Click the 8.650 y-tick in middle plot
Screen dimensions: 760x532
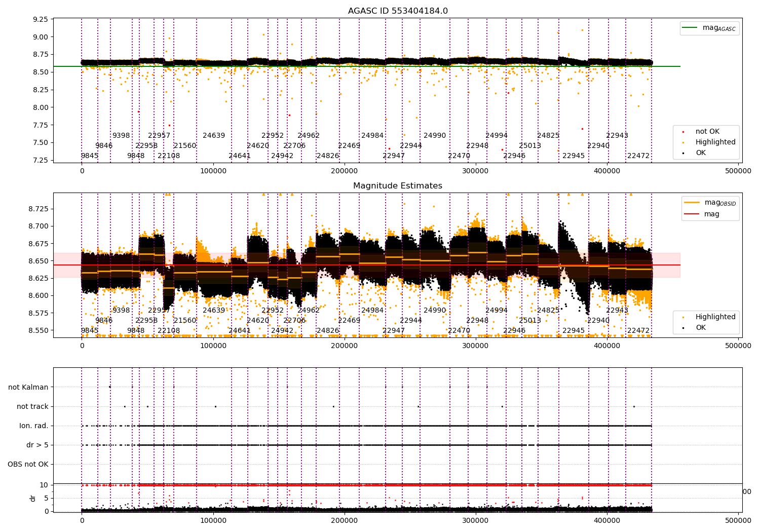click(x=38, y=261)
